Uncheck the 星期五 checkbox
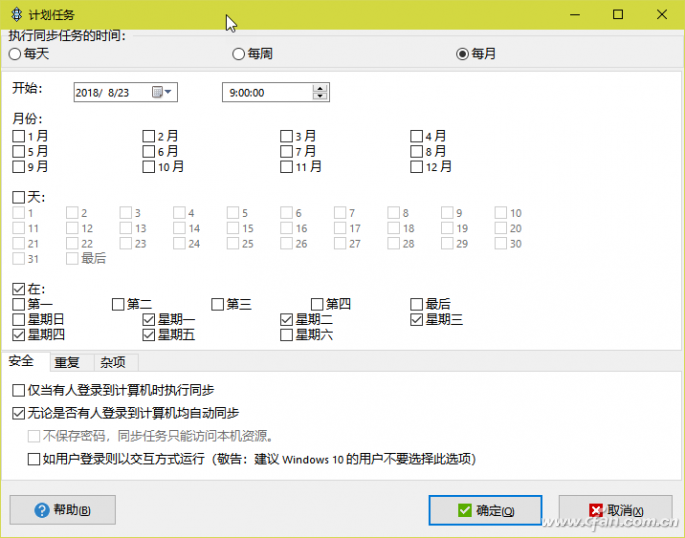This screenshot has height=538, width=685. [149, 335]
